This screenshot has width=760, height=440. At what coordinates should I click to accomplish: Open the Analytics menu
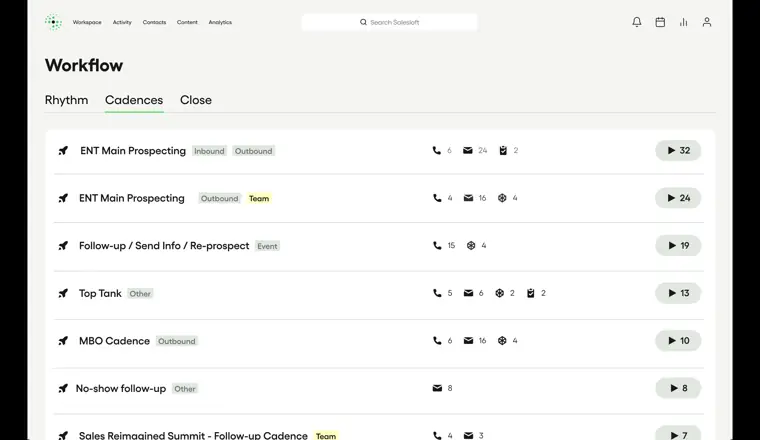[x=220, y=22]
